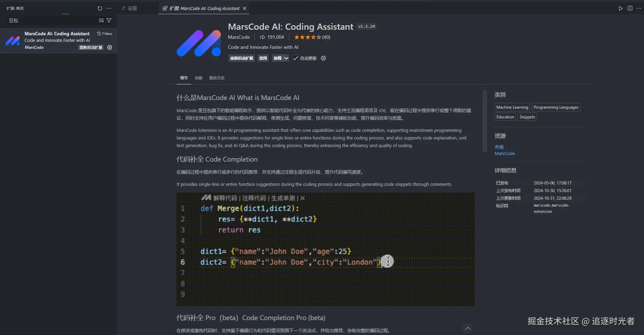The image size is (644, 335).
Task: Click the readme vertical scrollbar
Action: pyautogui.click(x=485, y=121)
